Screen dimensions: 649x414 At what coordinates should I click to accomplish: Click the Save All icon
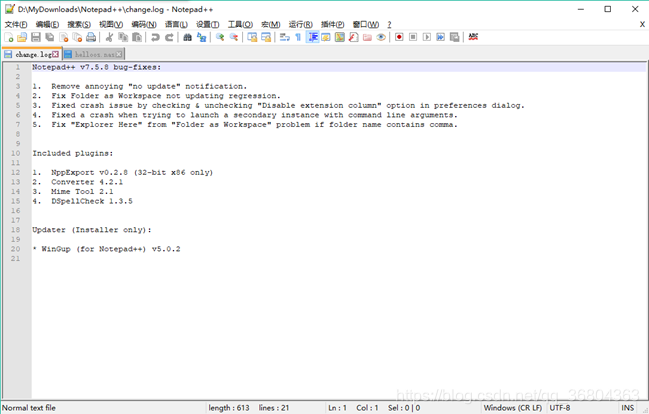[50, 38]
